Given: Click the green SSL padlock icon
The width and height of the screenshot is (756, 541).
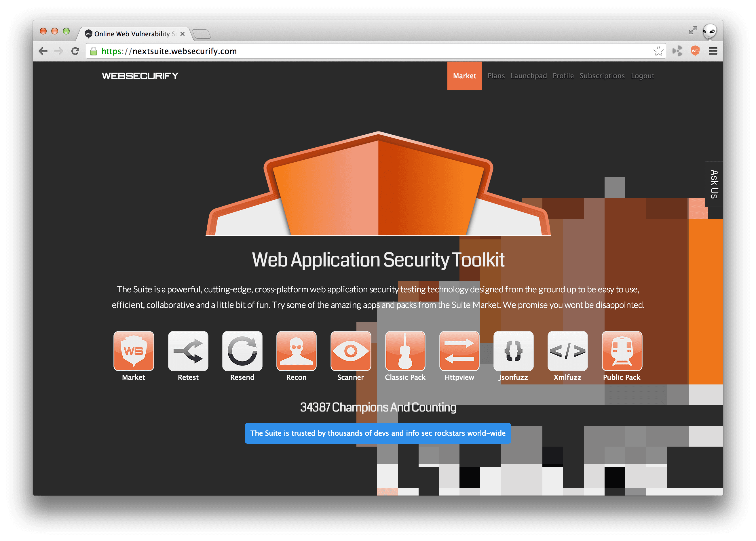Looking at the screenshot, I should 94,51.
